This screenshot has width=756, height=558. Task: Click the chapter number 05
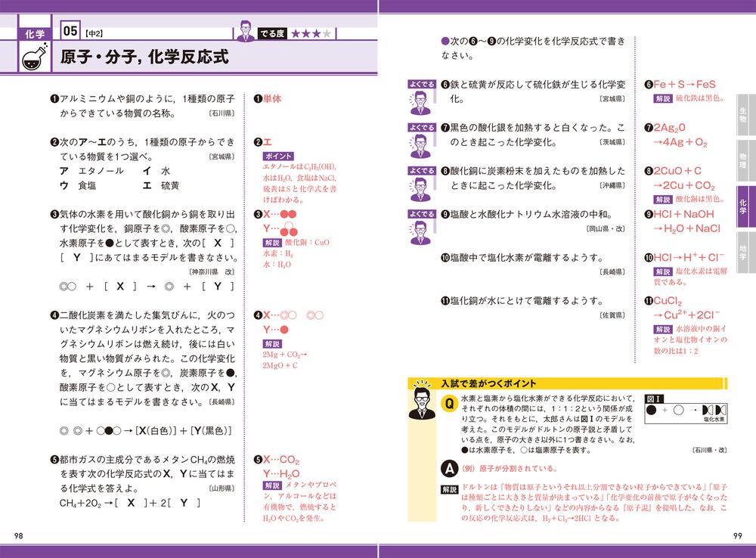click(x=70, y=31)
